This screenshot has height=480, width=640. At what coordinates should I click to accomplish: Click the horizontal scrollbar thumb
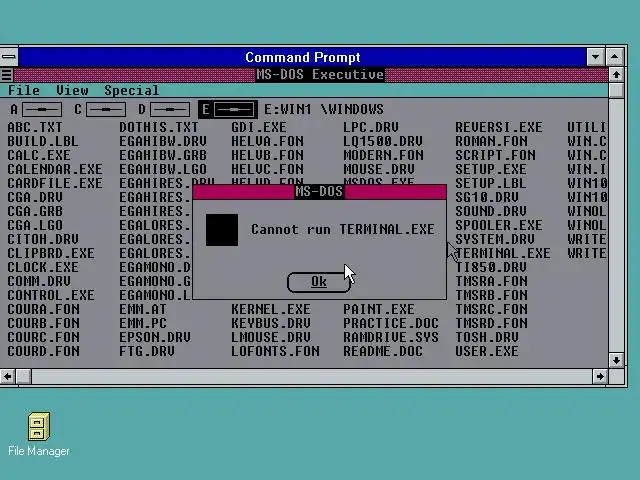point(23,376)
